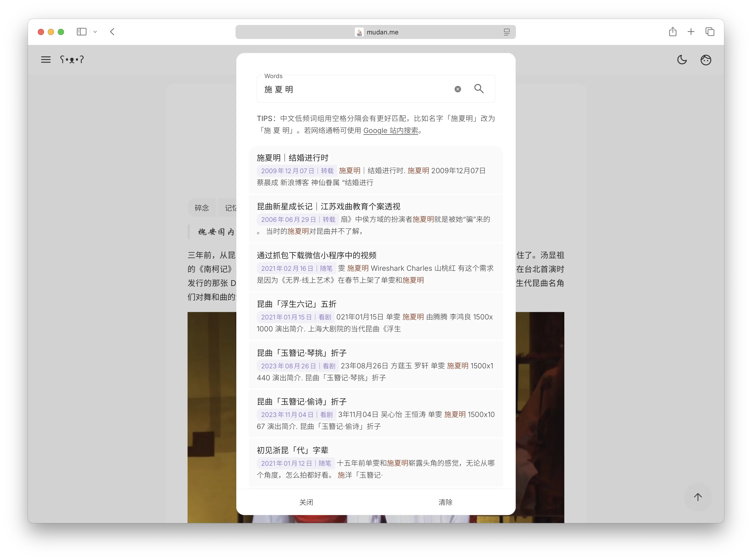Open new tab plus icon
The height and width of the screenshot is (560, 752).
691,32
